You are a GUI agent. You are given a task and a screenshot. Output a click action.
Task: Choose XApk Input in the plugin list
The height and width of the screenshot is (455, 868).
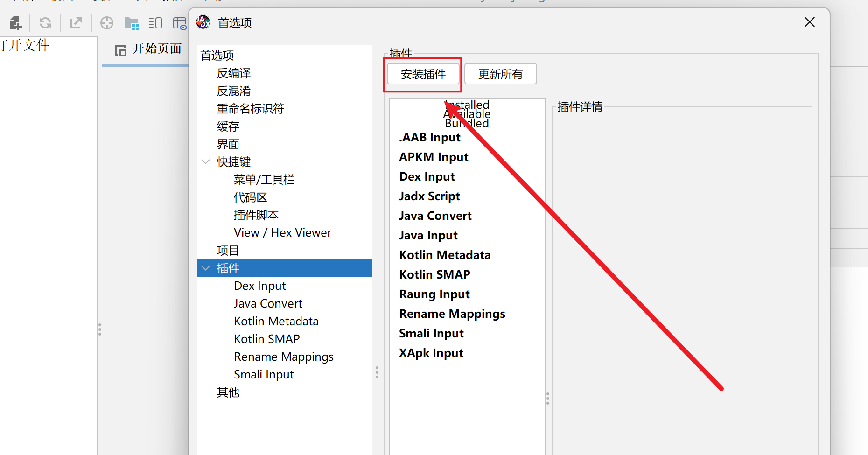coord(431,353)
